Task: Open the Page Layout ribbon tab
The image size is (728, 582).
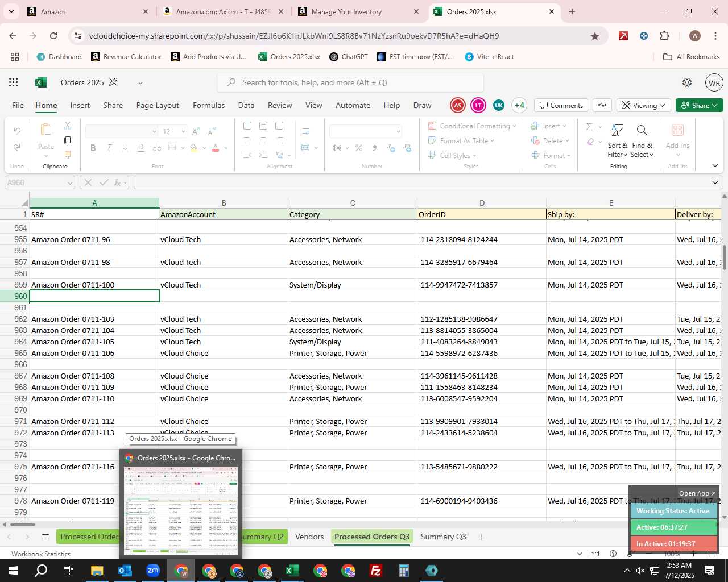Action: (x=158, y=105)
